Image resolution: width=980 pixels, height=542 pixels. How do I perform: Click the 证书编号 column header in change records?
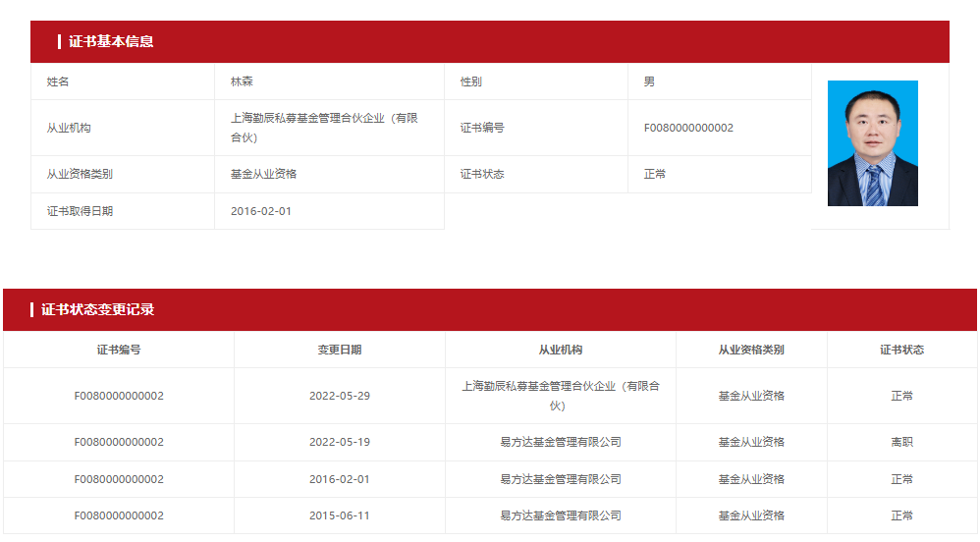pyautogui.click(x=119, y=350)
